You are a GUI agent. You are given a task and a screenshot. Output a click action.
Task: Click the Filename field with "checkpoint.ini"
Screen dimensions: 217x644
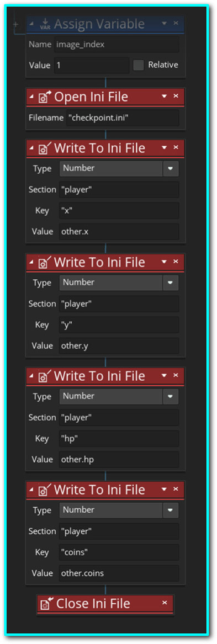tap(123, 118)
